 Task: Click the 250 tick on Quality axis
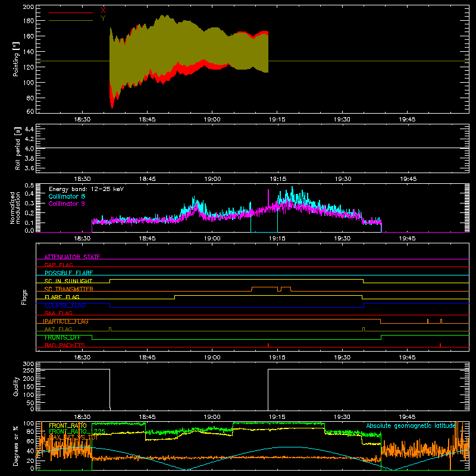click(29, 370)
